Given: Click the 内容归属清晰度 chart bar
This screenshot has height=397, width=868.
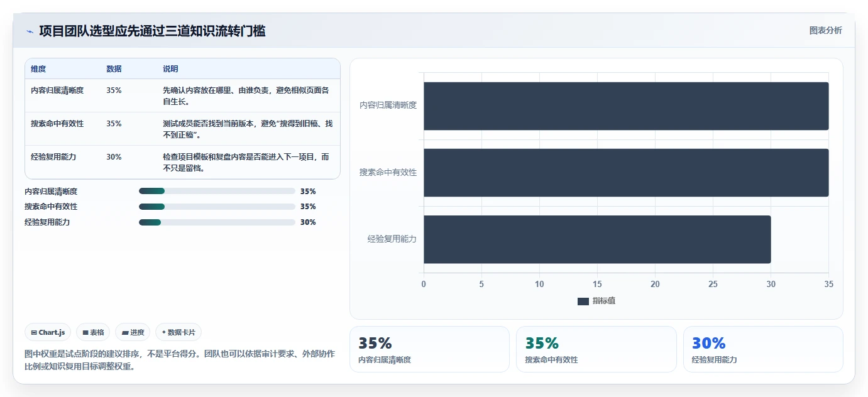Looking at the screenshot, I should [x=626, y=106].
